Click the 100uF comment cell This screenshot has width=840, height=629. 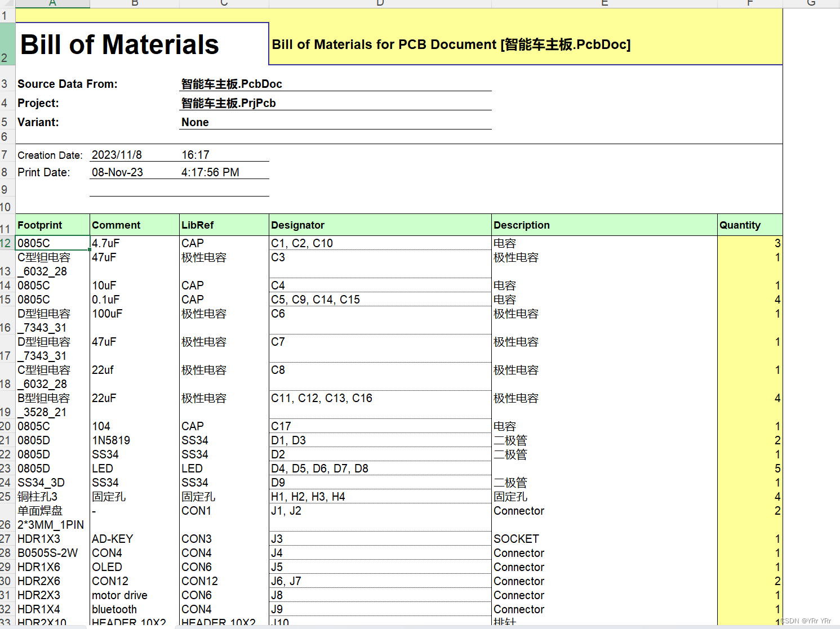(135, 320)
